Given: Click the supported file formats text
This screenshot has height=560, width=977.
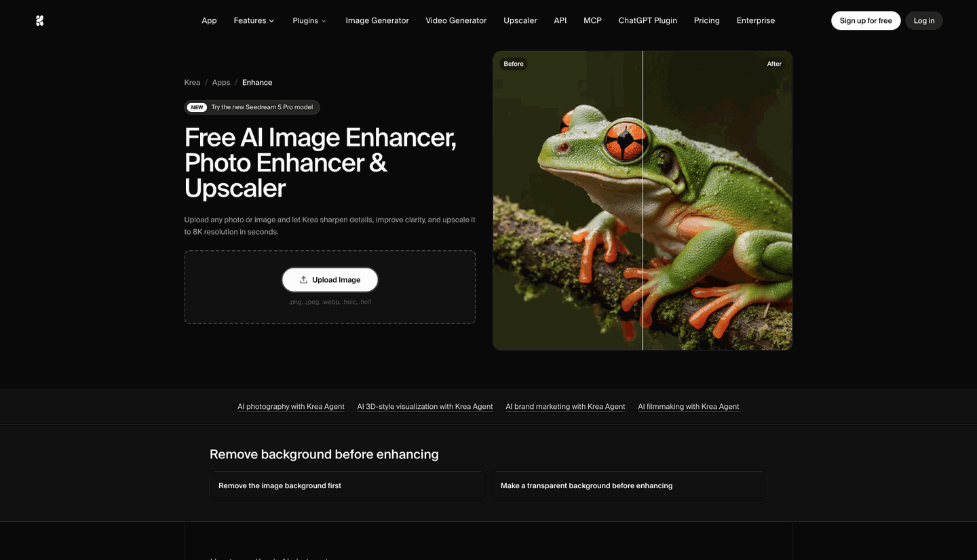Looking at the screenshot, I should [330, 302].
